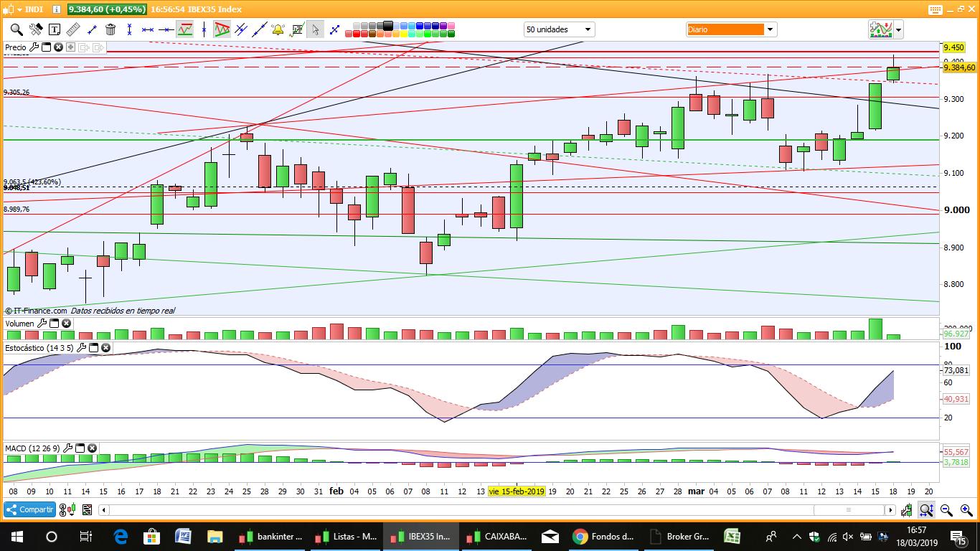Toggle maximize on the Estocástico panel

coord(93,347)
